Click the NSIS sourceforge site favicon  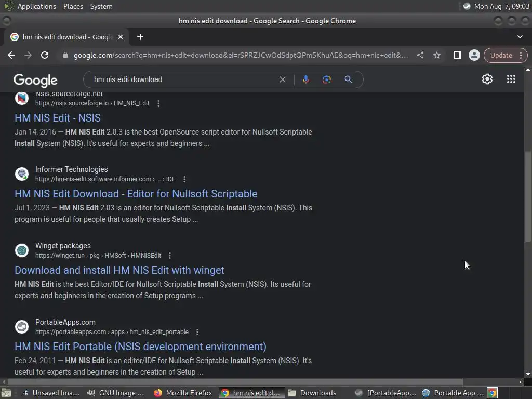[x=22, y=98]
